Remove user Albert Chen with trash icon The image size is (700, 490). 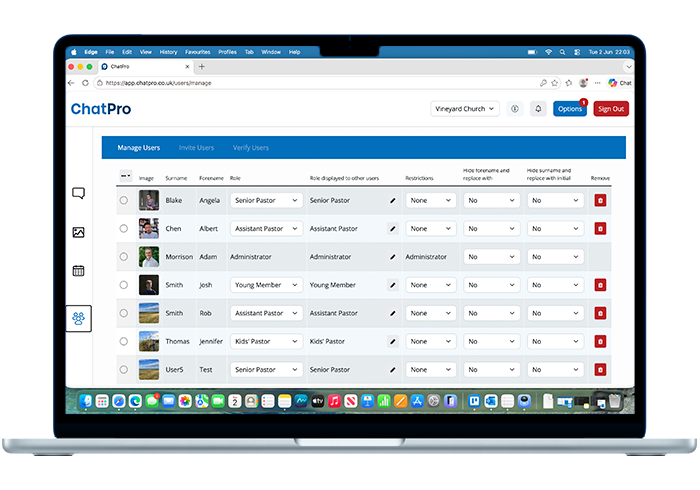600,228
